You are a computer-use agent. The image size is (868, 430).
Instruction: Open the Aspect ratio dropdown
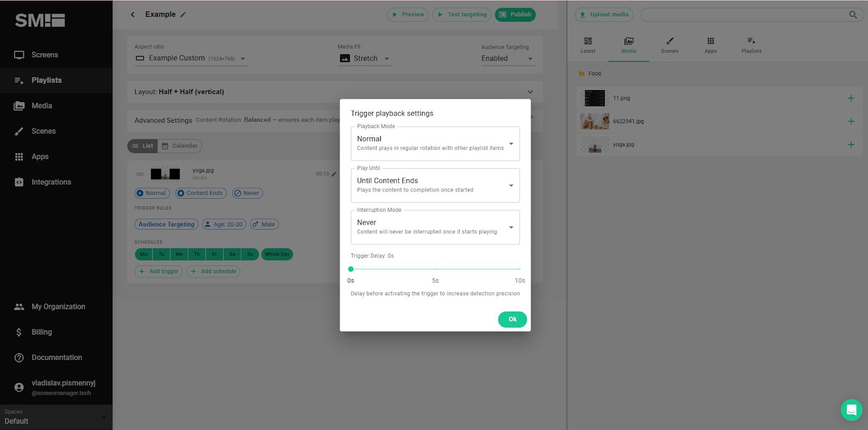[x=191, y=59]
